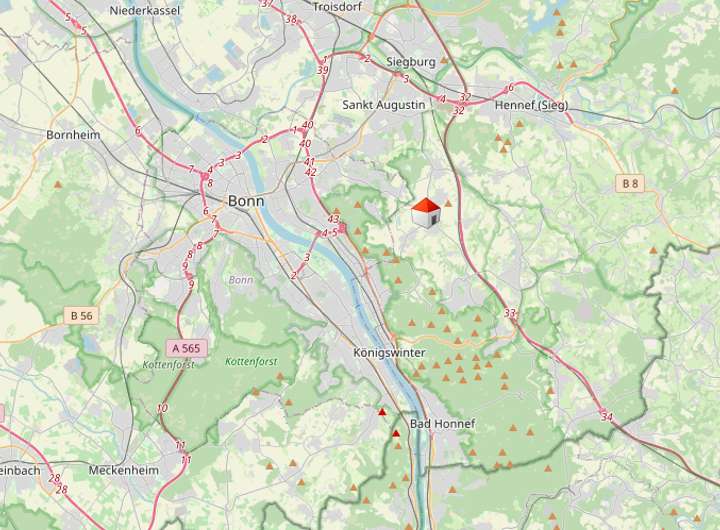Click the A 565 motorway shield
Viewport: 720px width, 530px height.
(186, 348)
